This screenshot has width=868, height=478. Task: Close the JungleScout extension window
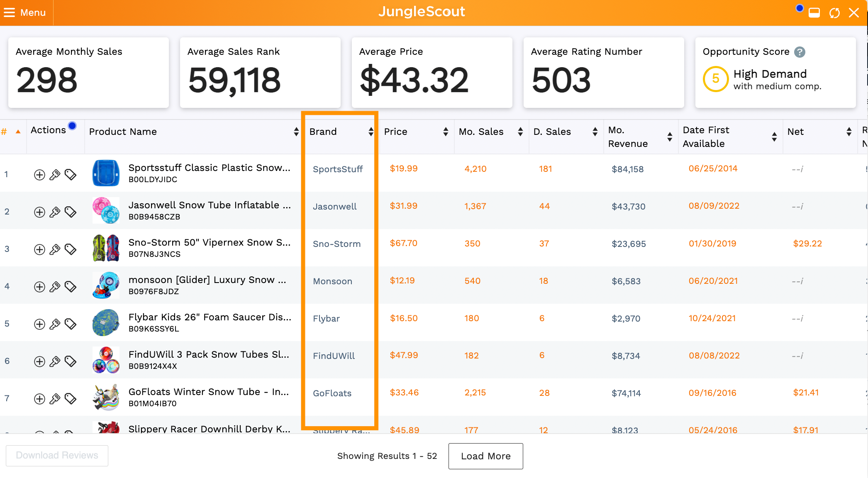[x=854, y=13]
